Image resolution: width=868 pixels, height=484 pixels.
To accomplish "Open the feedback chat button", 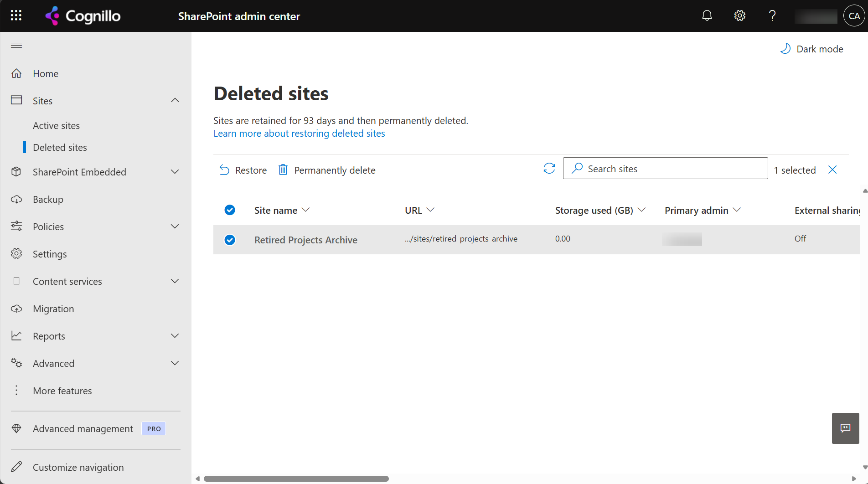I will pos(846,428).
